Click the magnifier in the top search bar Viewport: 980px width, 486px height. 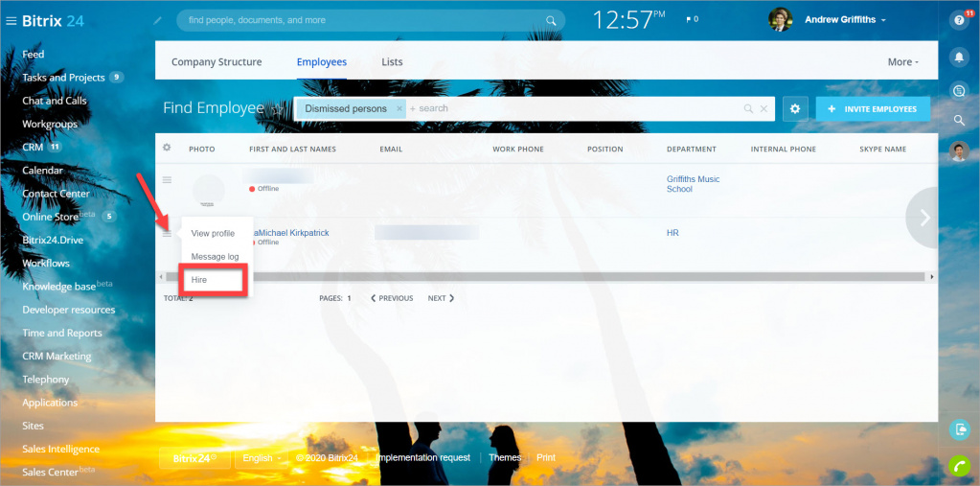(x=551, y=21)
